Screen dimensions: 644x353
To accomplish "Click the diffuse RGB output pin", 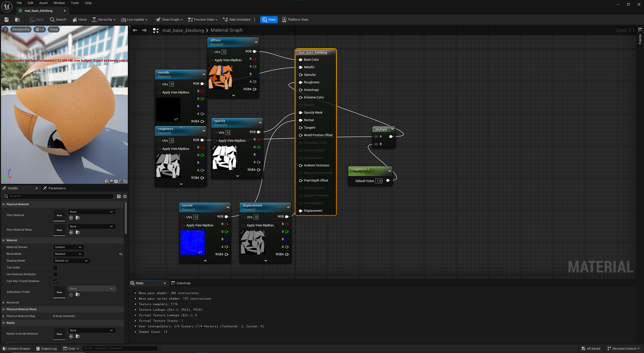I will pos(255,51).
